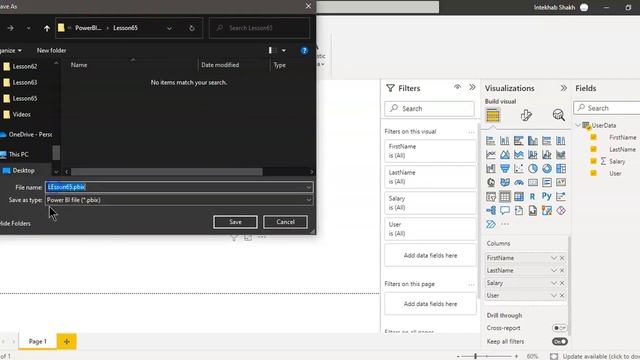Select the Python visual
640x360 pixels.
(x=547, y=197)
